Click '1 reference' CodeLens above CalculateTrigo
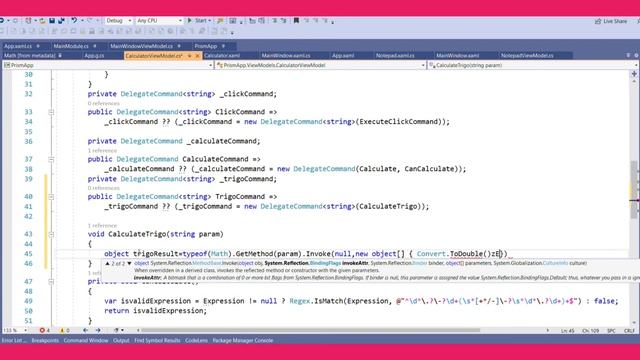This screenshot has width=640, height=360. coord(102,225)
